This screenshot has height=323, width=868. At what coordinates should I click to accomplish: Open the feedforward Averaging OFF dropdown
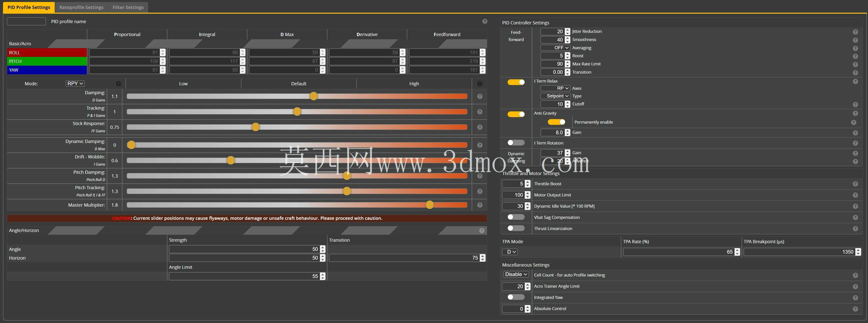[555, 48]
